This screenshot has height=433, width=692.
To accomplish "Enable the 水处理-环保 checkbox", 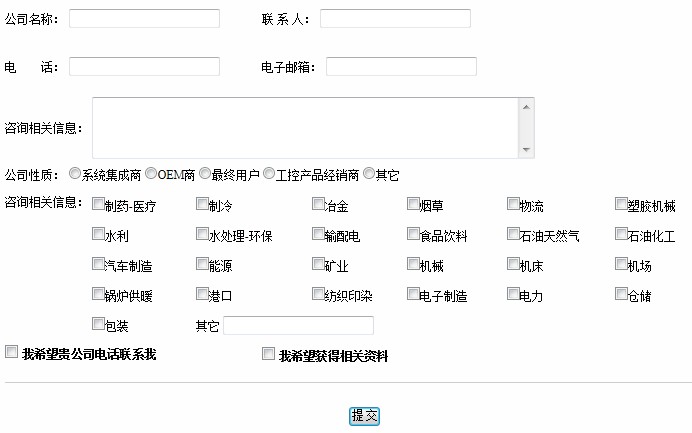I will [x=202, y=235].
